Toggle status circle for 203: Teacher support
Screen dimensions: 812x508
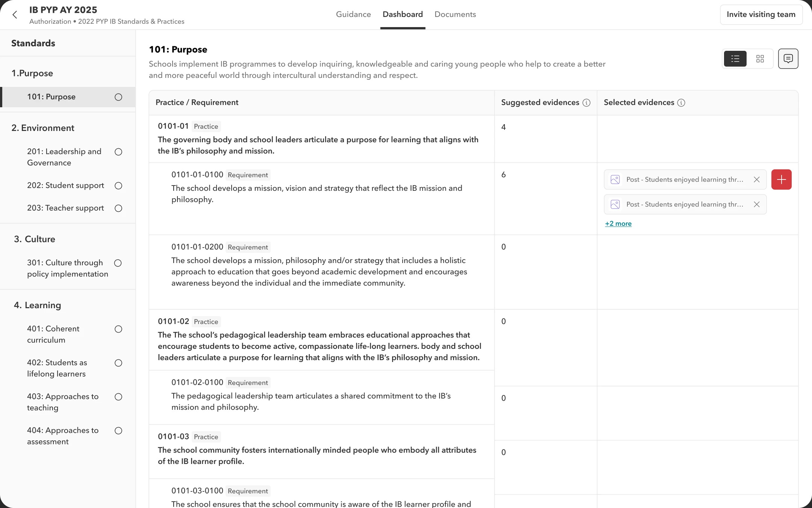(x=118, y=208)
